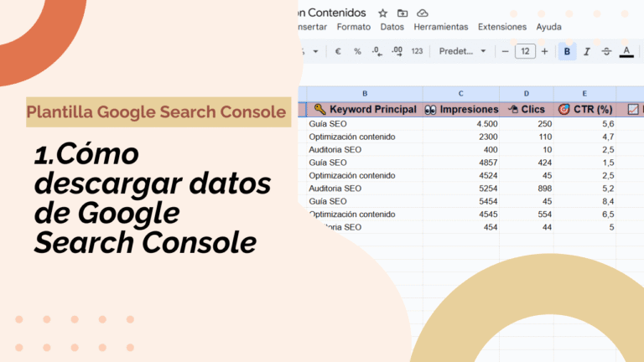Select the cell with CTR 8,4
Viewport: 644px width, 362px height.
click(584, 201)
